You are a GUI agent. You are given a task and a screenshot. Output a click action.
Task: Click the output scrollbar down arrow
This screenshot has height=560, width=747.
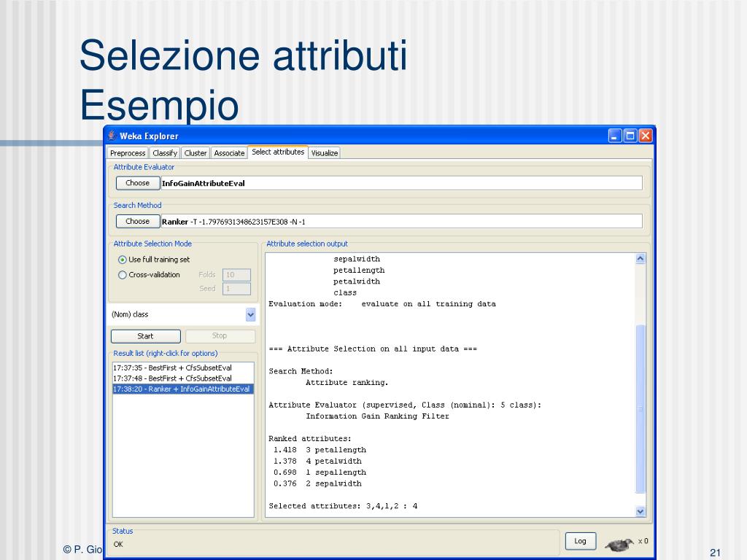point(640,511)
